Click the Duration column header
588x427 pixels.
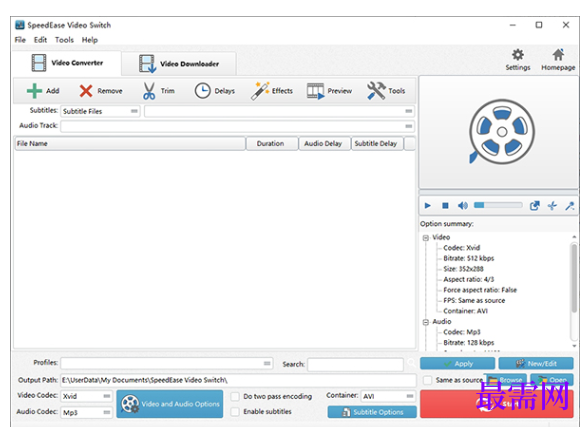[x=272, y=144]
